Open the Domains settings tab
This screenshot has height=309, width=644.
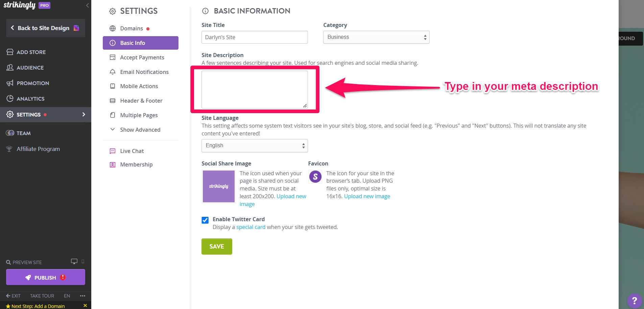point(132,28)
